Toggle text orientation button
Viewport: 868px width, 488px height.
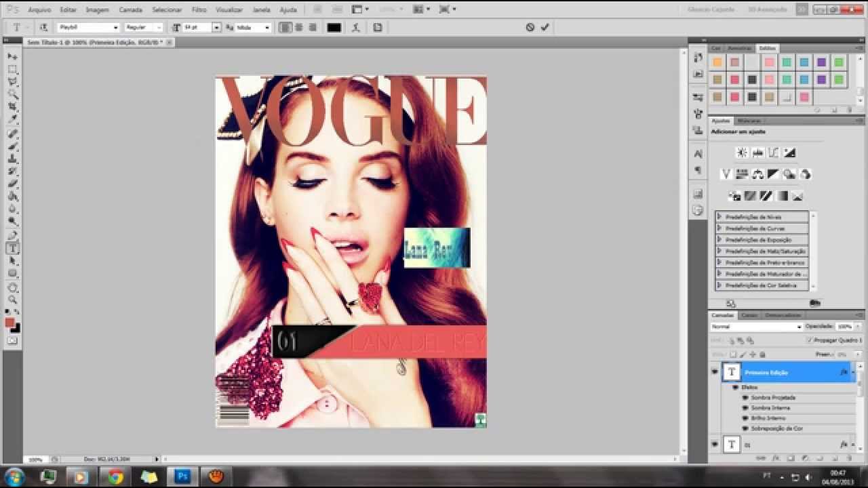[x=44, y=27]
